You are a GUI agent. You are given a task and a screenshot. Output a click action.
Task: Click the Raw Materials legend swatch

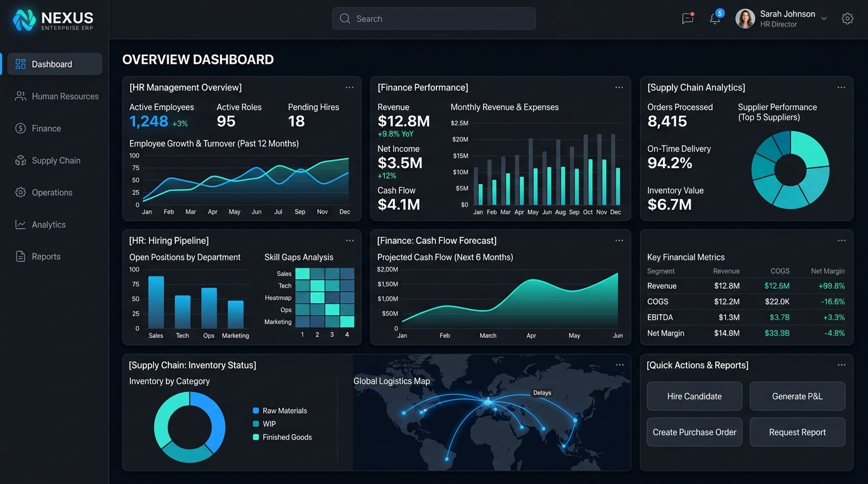[255, 411]
